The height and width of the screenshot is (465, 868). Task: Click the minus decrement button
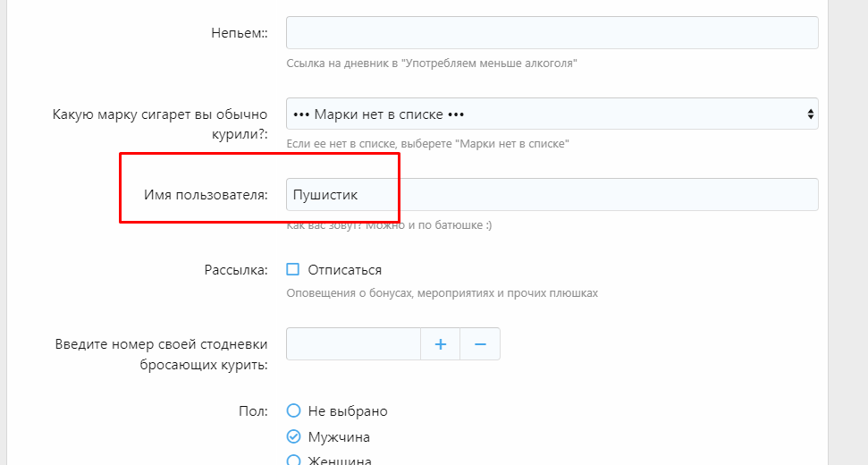click(x=480, y=344)
